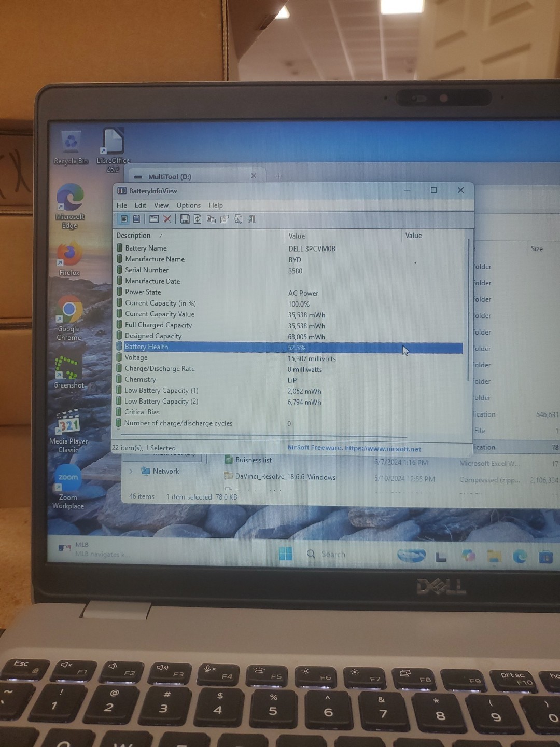Select the Serial Number row

pos(289,270)
